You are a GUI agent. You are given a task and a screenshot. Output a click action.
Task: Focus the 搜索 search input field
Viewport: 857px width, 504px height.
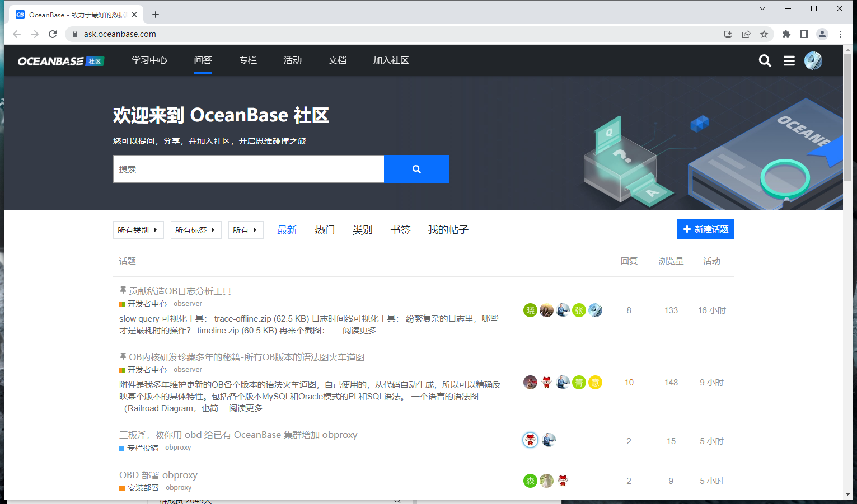(x=249, y=169)
